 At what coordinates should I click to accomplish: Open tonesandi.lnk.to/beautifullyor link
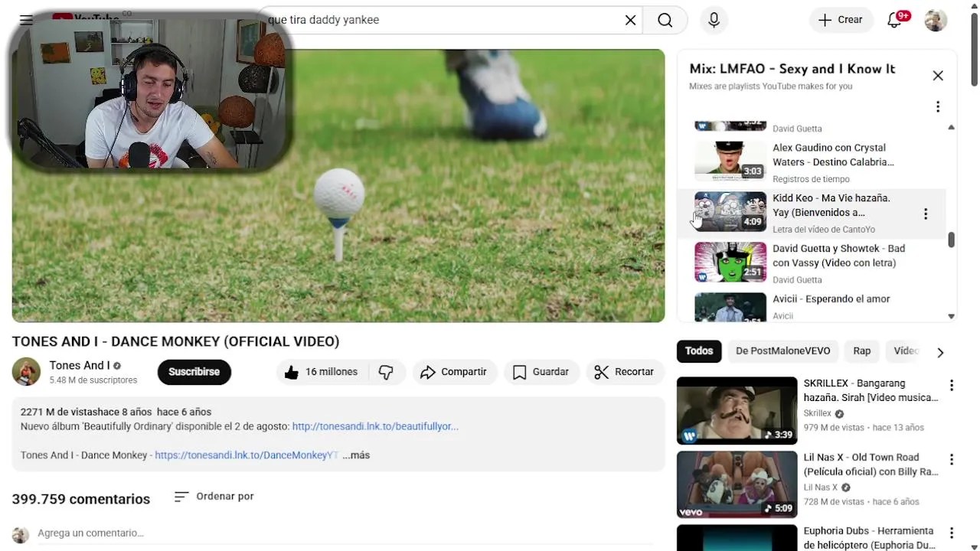[x=375, y=426]
